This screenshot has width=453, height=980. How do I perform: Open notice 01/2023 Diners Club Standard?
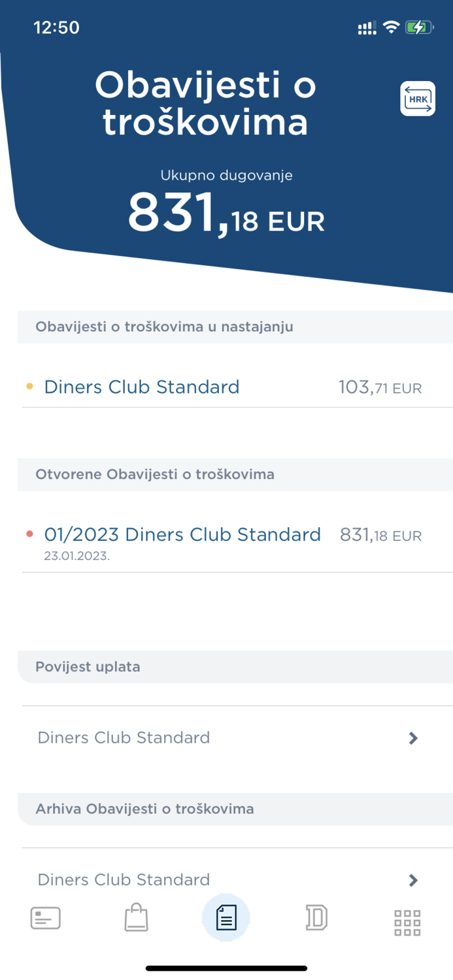(182, 534)
